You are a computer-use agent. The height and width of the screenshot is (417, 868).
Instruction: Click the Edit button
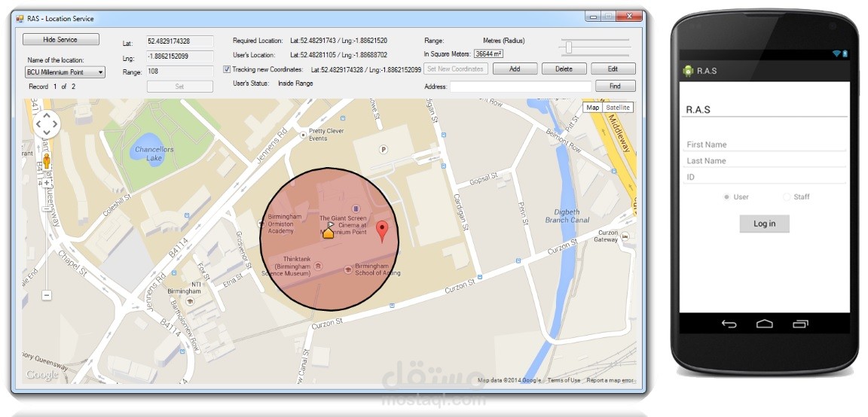point(613,69)
